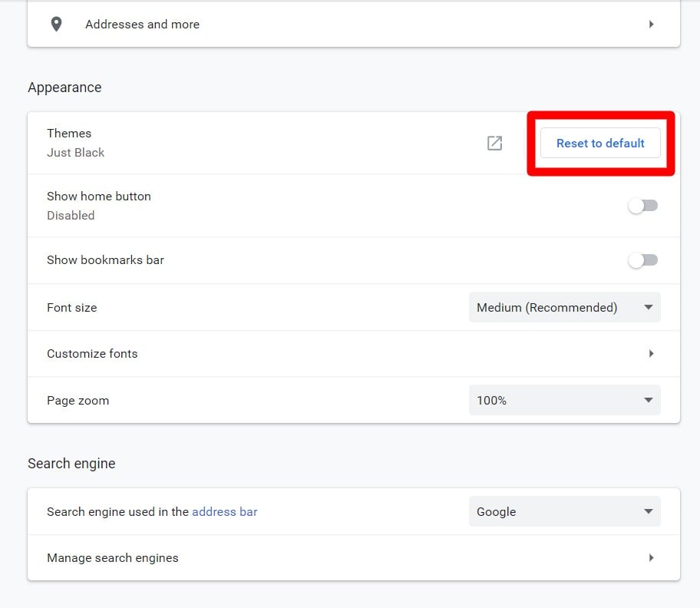Open Manage search engines arrow
The height and width of the screenshot is (608, 700).
tap(651, 557)
